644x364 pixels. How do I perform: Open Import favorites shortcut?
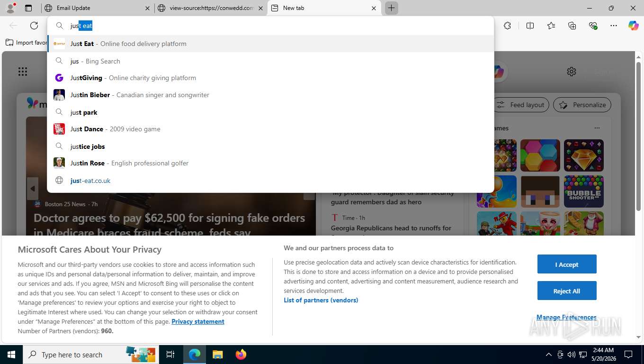click(x=27, y=43)
